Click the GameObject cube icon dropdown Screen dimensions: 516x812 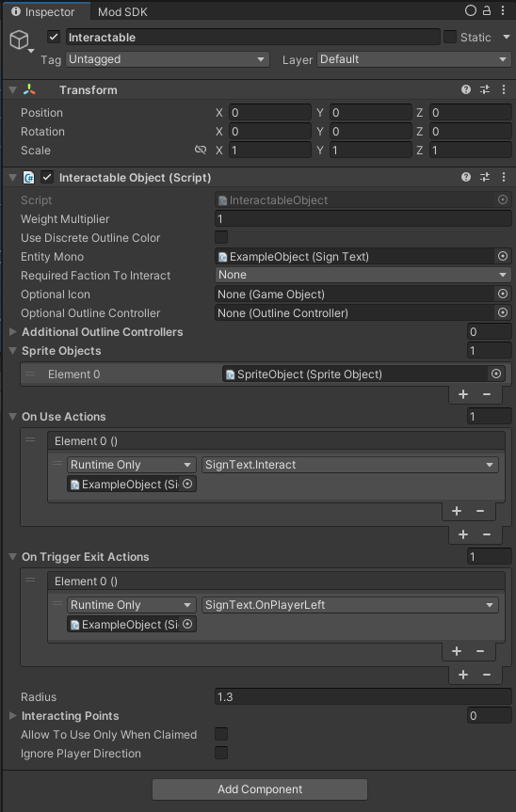pyautogui.click(x=22, y=40)
